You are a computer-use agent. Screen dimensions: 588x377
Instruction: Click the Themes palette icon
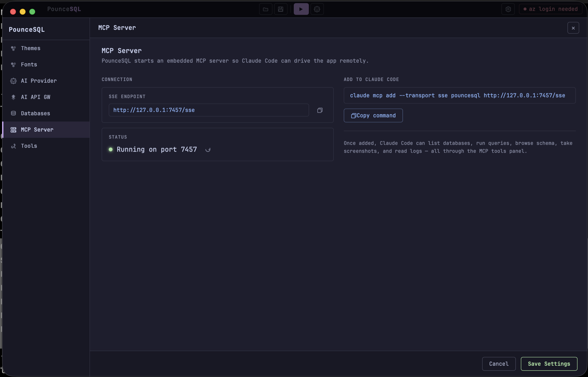coord(13,48)
